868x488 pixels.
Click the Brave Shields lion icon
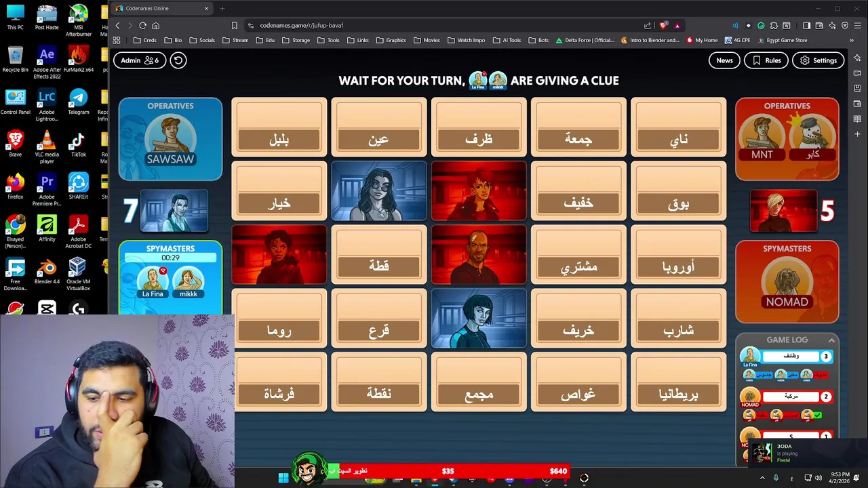(x=663, y=26)
